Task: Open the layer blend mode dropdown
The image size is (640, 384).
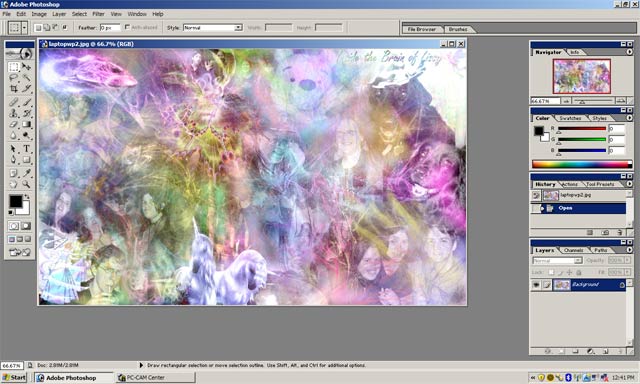Action: click(557, 260)
